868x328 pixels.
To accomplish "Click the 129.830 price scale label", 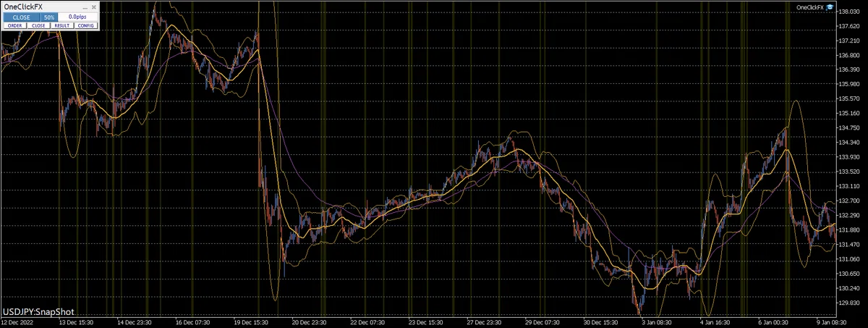I will [848, 303].
